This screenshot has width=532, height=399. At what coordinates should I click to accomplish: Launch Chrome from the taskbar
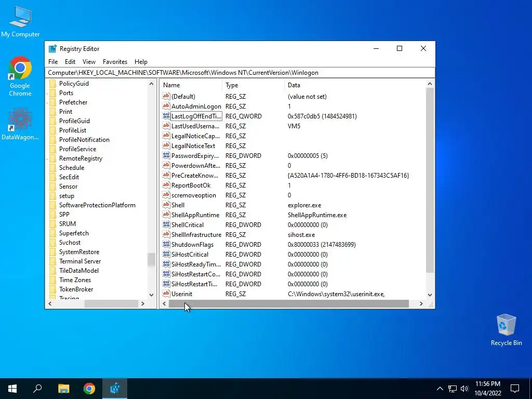coord(89,389)
